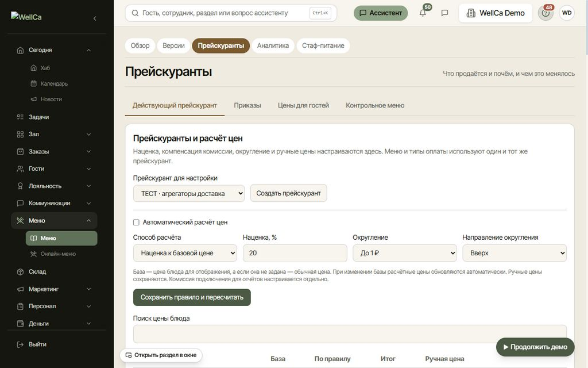Expand the Зал section chevron
Image resolution: width=588 pixels, height=368 pixels.
point(89,134)
